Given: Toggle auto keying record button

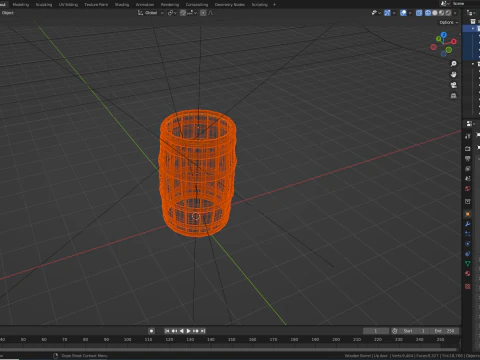Looking at the screenshot, I should point(151,331).
